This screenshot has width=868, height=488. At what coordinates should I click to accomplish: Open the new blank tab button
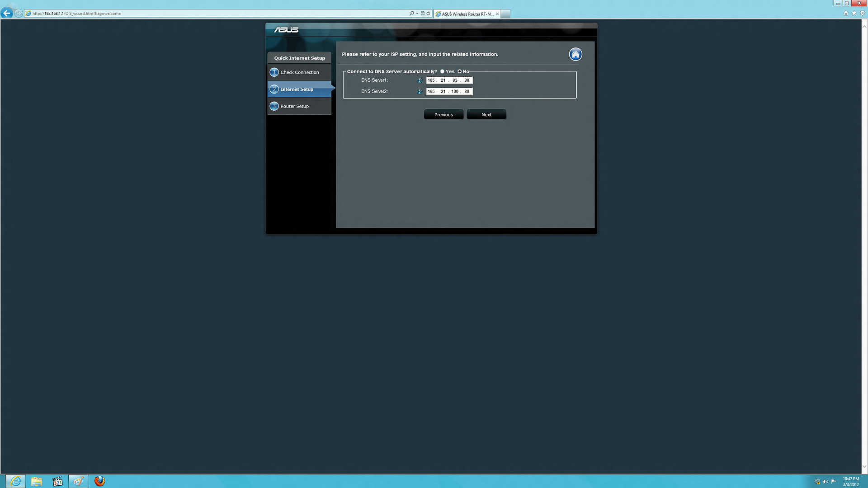(505, 14)
